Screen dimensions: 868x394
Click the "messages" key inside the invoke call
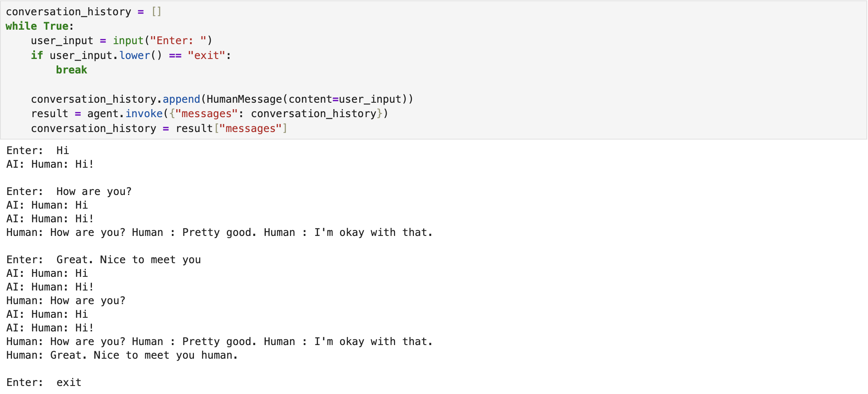click(x=206, y=114)
